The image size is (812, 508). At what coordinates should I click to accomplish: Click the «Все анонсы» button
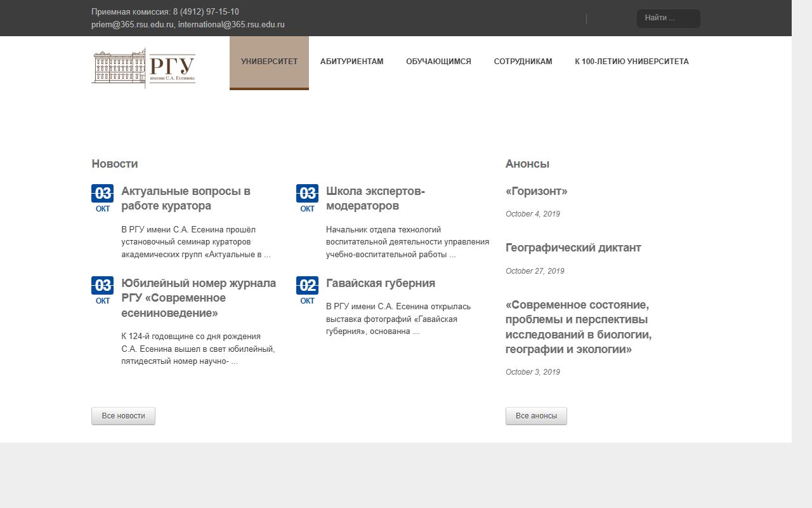tap(536, 416)
